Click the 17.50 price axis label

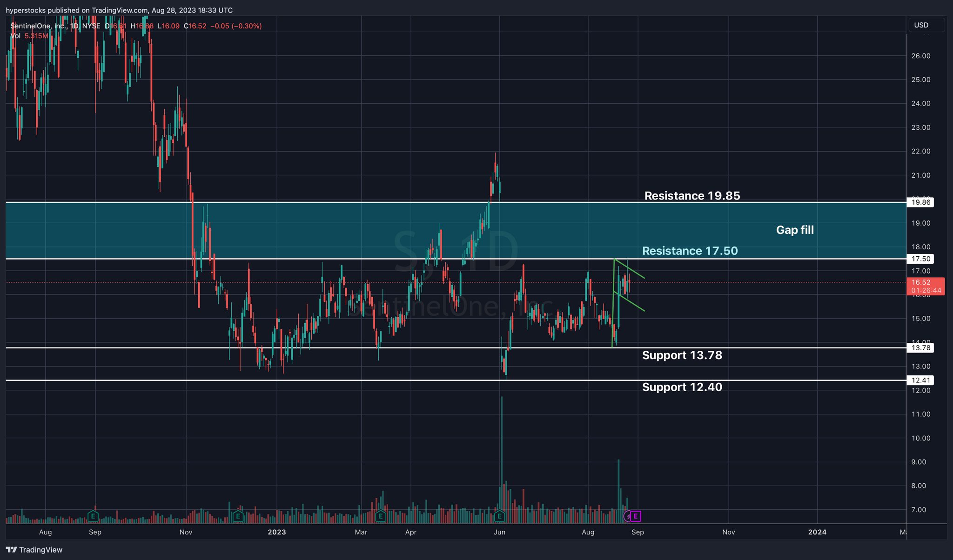coord(920,259)
